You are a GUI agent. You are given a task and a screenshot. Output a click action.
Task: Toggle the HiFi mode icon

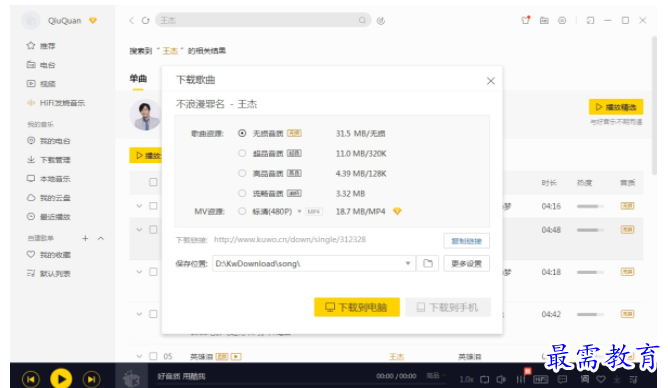(x=541, y=379)
